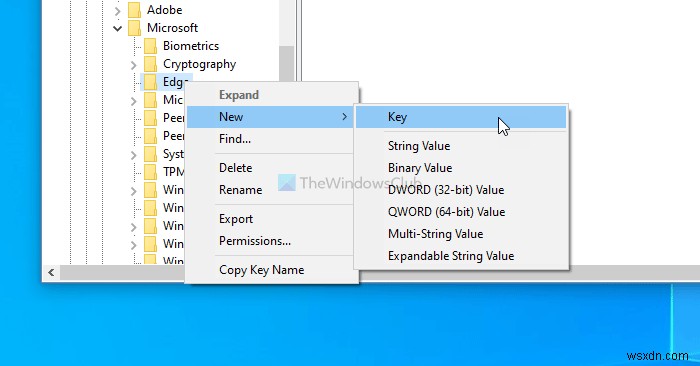Expand the Adobe registry key
Image resolution: width=700 pixels, height=366 pixels.
[x=117, y=11]
